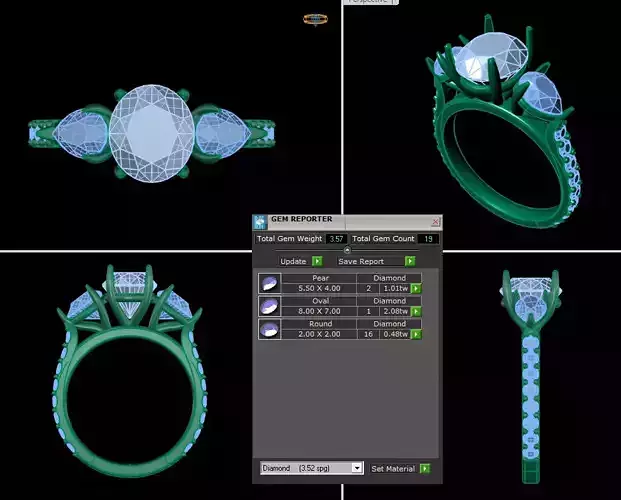Viewport: 621px width, 500px height.
Task: Click the quantity 16 cell
Action: [x=368, y=334]
